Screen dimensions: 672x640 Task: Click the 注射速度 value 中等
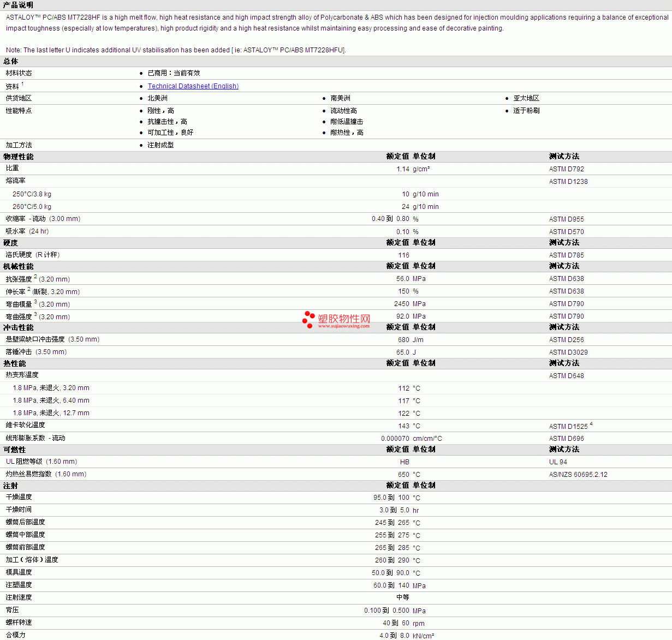click(x=403, y=597)
